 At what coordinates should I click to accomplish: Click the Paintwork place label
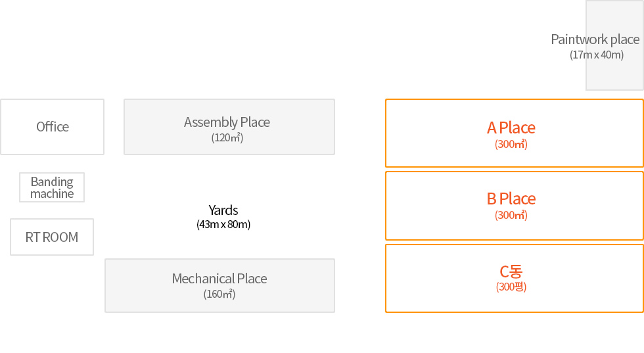pos(595,39)
